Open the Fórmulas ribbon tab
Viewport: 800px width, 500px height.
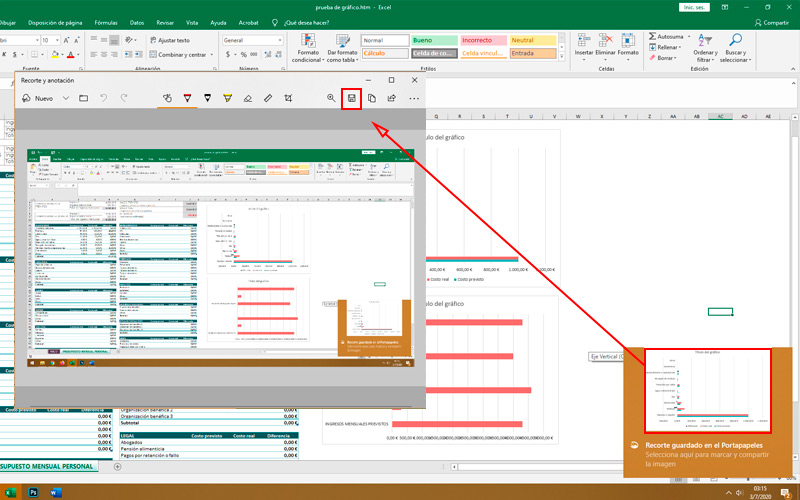coord(106,22)
